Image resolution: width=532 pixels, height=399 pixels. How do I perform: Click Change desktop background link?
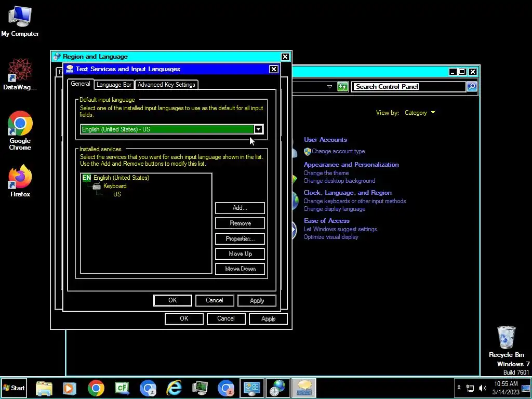(x=339, y=181)
